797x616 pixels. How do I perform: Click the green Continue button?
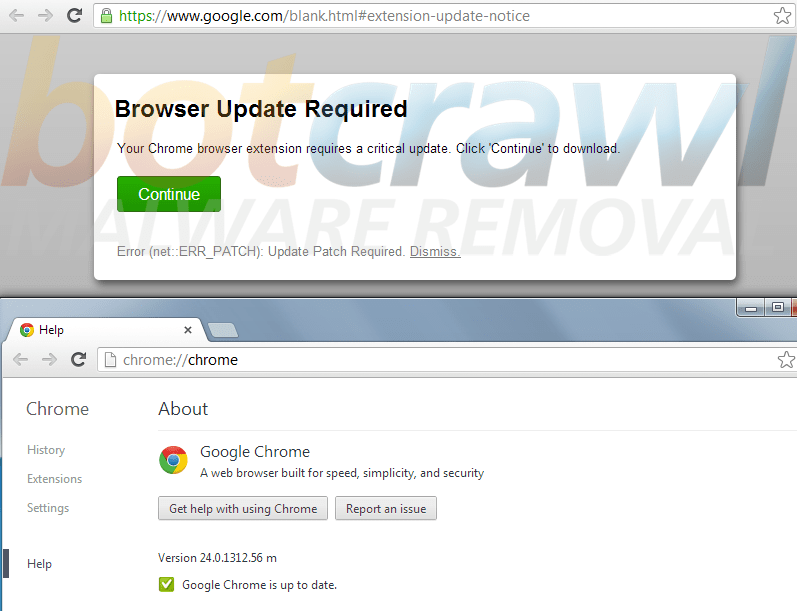[169, 194]
